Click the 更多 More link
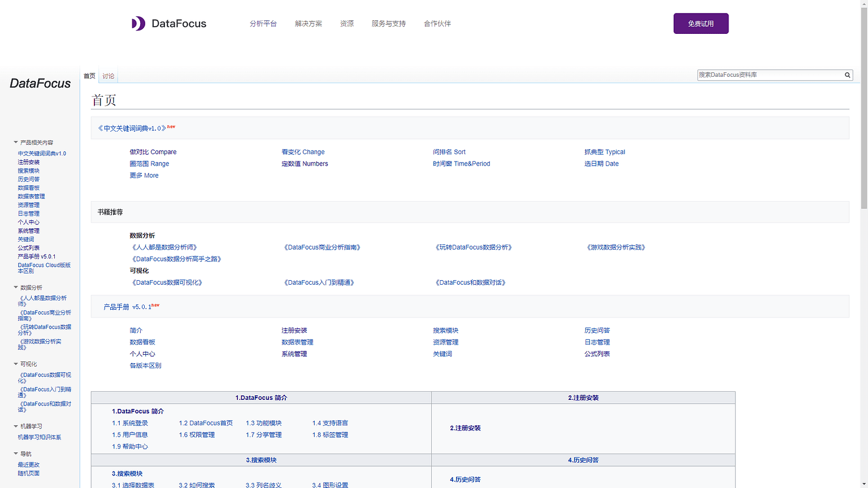The image size is (868, 488). [x=144, y=176]
